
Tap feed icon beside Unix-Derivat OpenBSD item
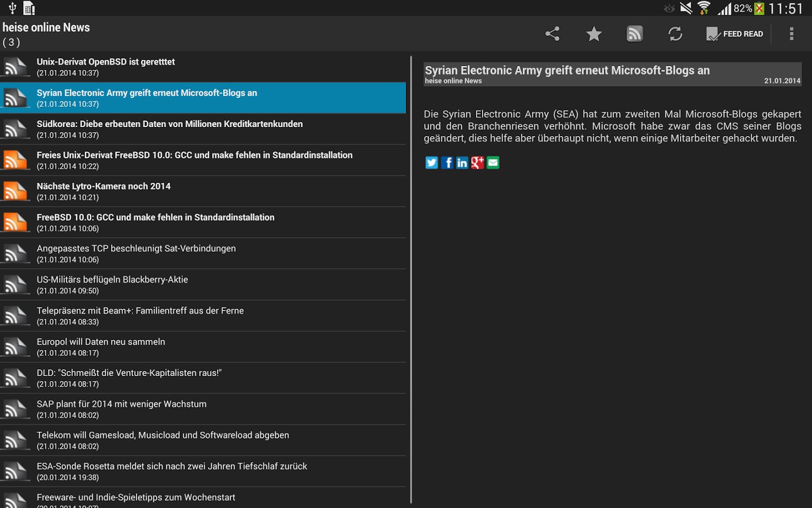pyautogui.click(x=15, y=67)
